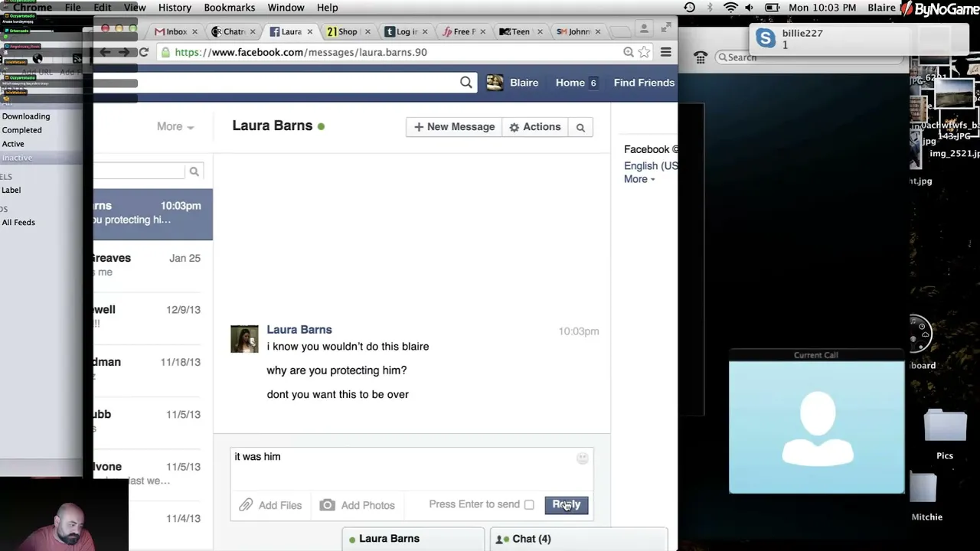The width and height of the screenshot is (980, 551).
Task: Switch to the Inbox Gmail tab
Action: pyautogui.click(x=176, y=31)
